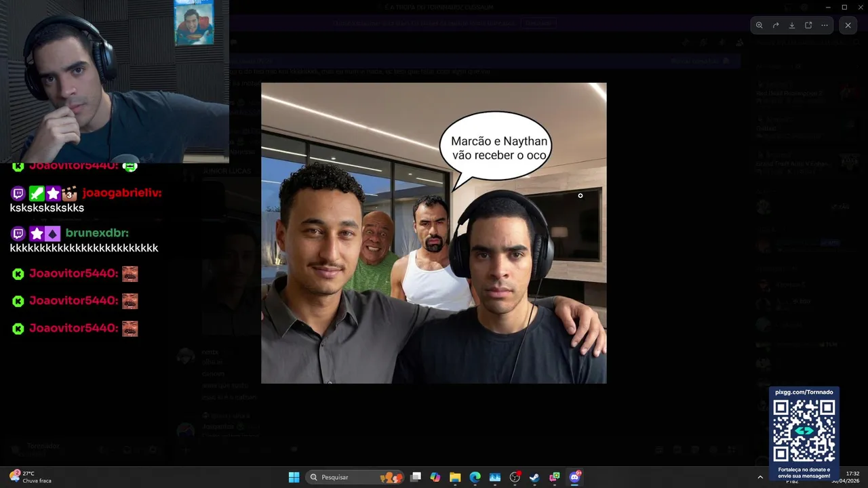Download the image with the download icon

(792, 25)
